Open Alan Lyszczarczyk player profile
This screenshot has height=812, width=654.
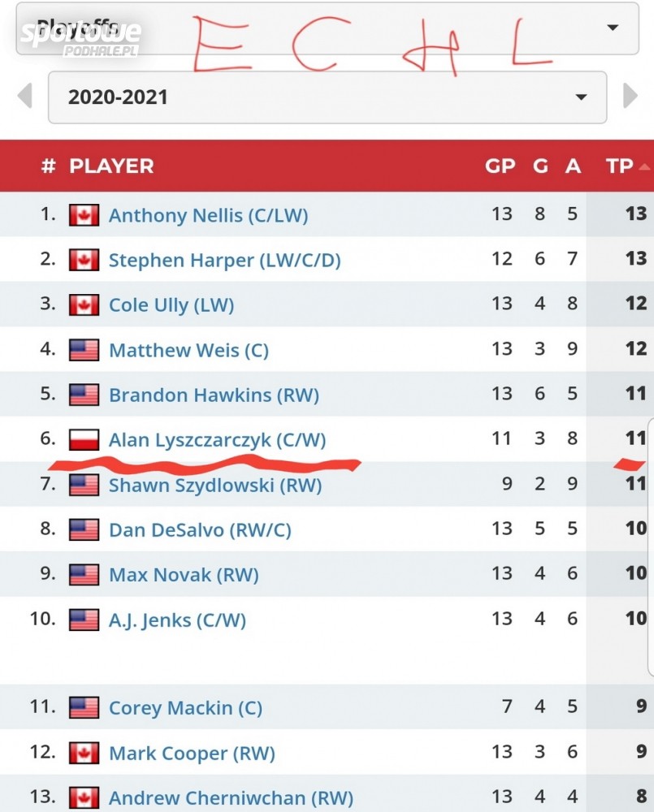click(217, 440)
